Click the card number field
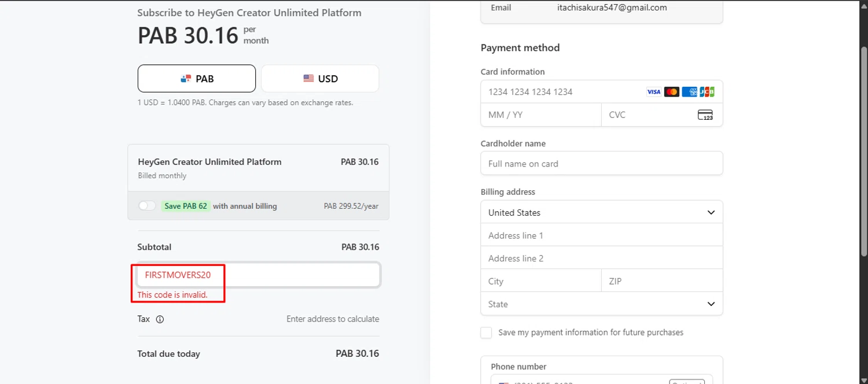This screenshot has height=384, width=868. [602, 92]
